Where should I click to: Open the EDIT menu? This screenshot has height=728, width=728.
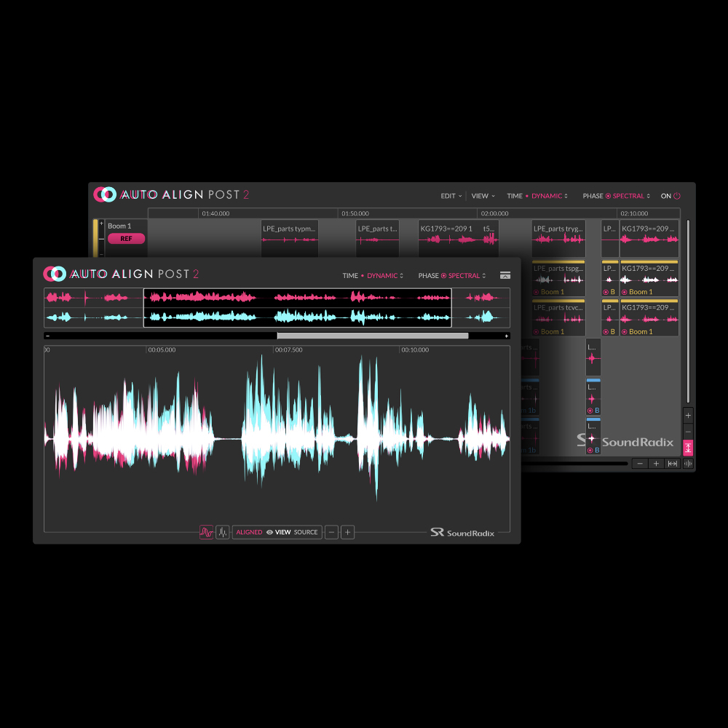point(451,196)
